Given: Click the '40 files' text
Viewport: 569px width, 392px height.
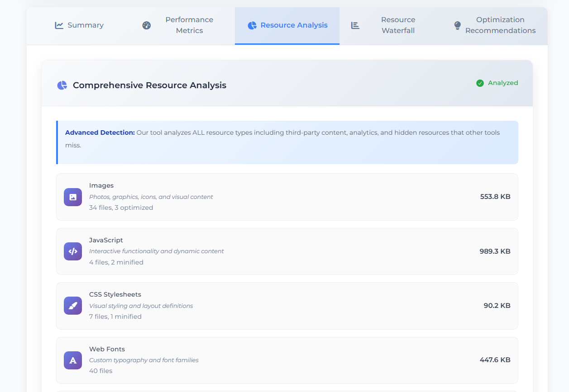Looking at the screenshot, I should [x=100, y=371].
